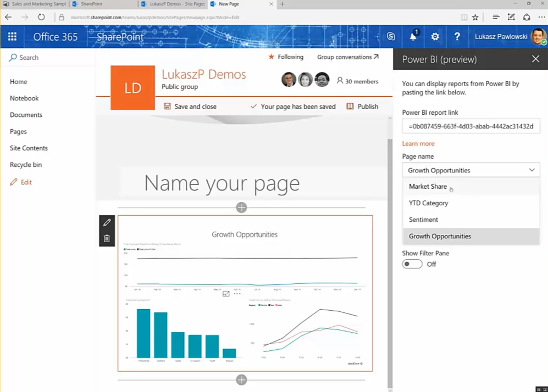
Task: Click the help question mark icon
Action: click(x=457, y=37)
